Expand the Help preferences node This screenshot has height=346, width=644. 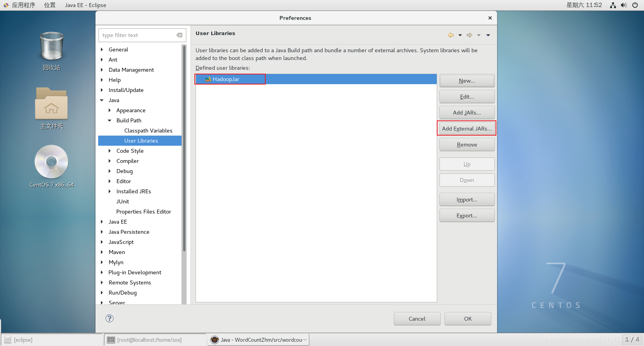[x=102, y=80]
